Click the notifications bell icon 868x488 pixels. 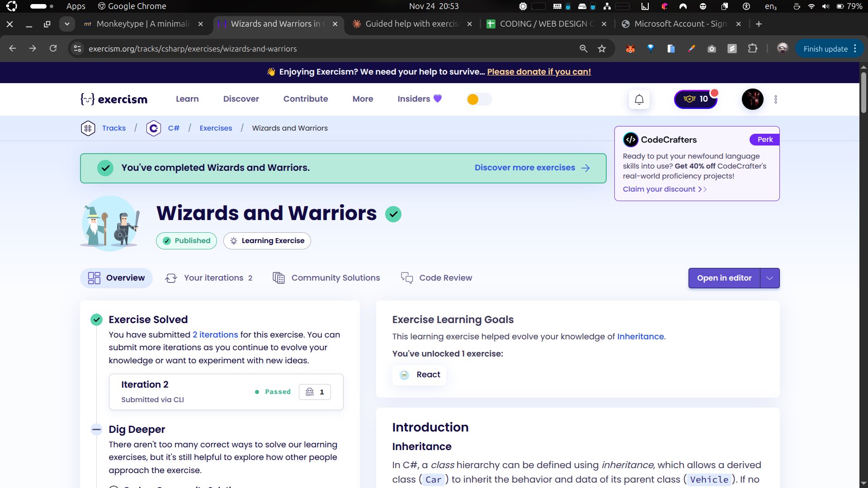click(639, 99)
